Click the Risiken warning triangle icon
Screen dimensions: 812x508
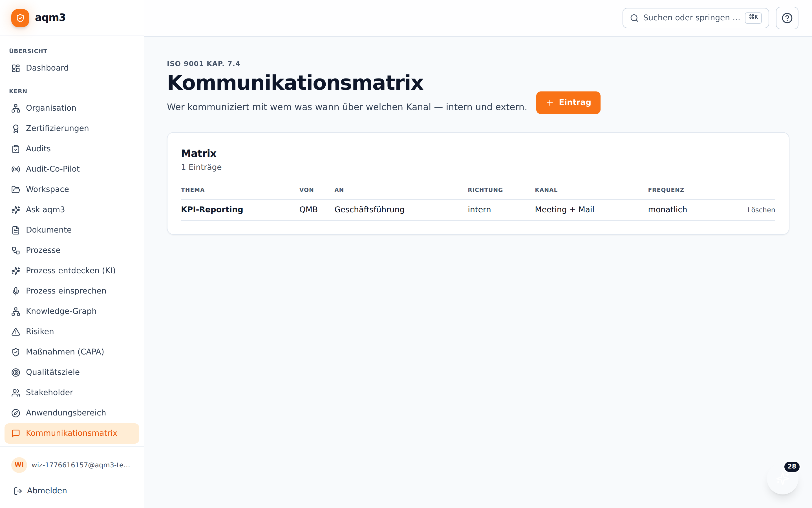point(16,332)
